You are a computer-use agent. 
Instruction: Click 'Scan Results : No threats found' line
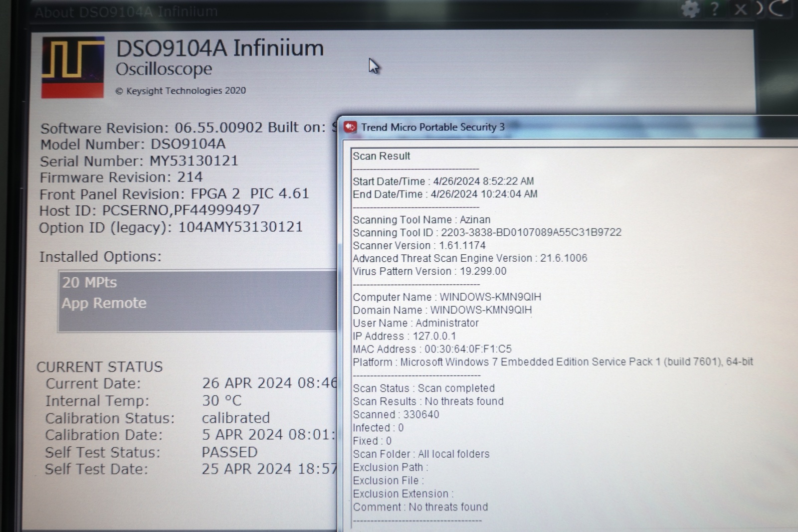(428, 401)
